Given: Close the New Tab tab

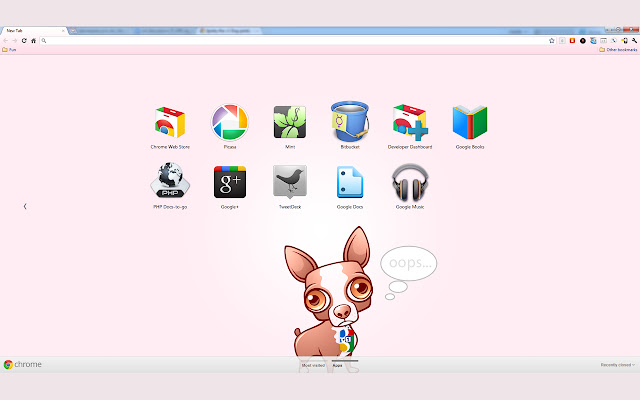Looking at the screenshot, I should (x=63, y=31).
